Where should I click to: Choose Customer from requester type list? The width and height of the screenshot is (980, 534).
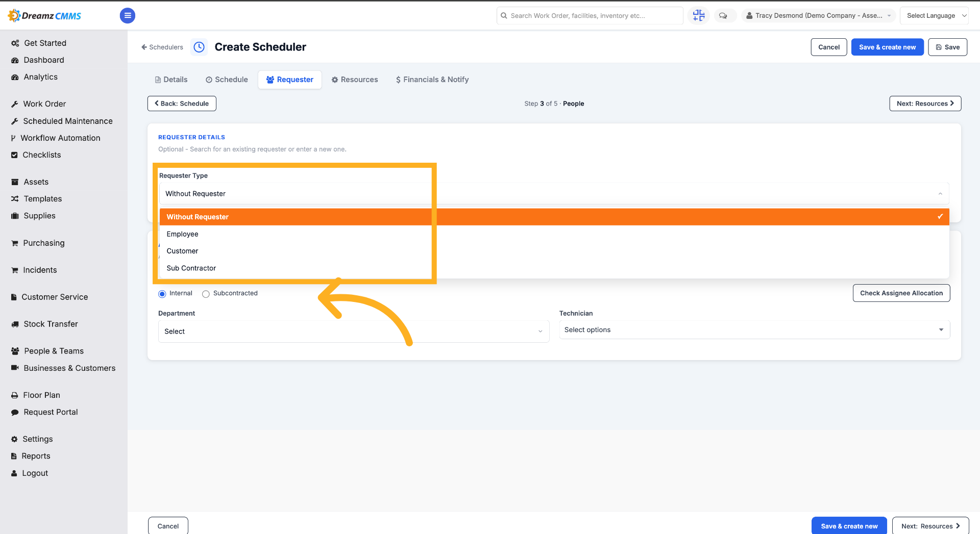click(554, 251)
